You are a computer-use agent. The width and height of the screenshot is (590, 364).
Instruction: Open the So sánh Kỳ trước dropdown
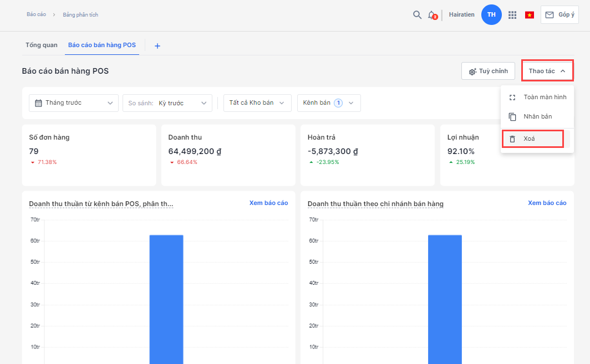[167, 103]
